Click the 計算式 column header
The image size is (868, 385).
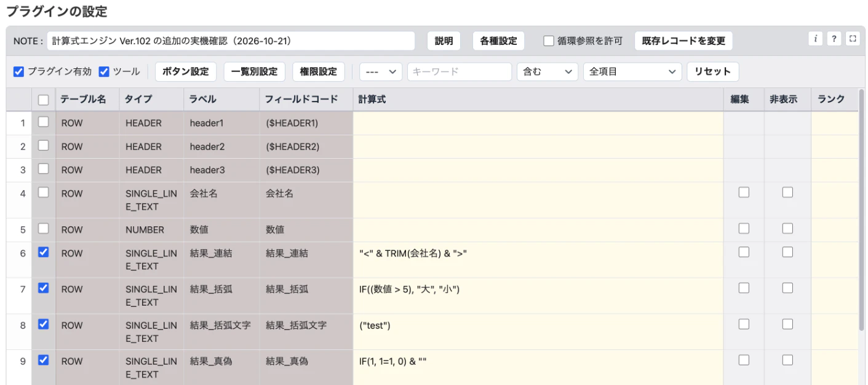[x=538, y=100]
